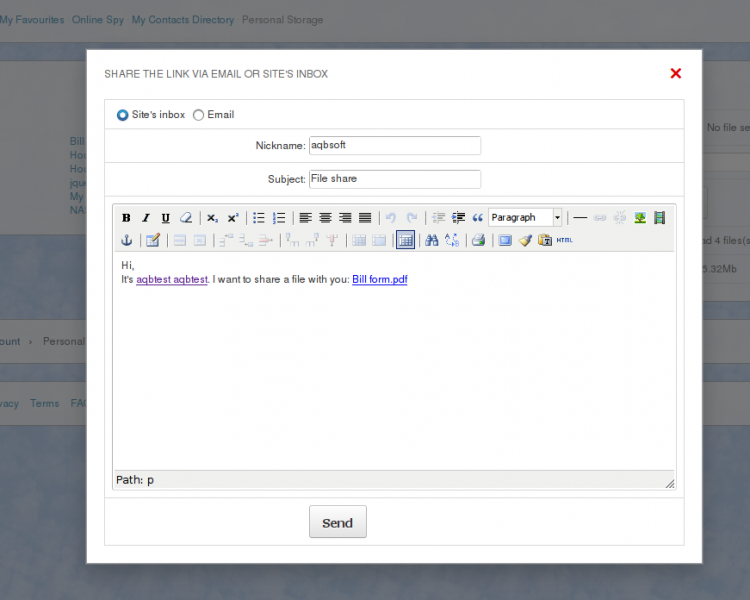Click the undo arrow icon
This screenshot has height=600, width=750.
pos(391,218)
